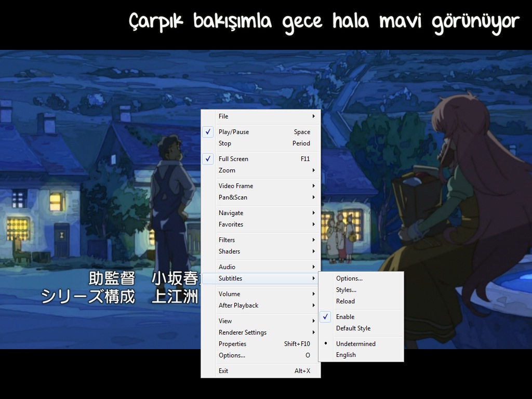Reload the subtitles
Screen dimensions: 532x399
[x=361, y=301]
